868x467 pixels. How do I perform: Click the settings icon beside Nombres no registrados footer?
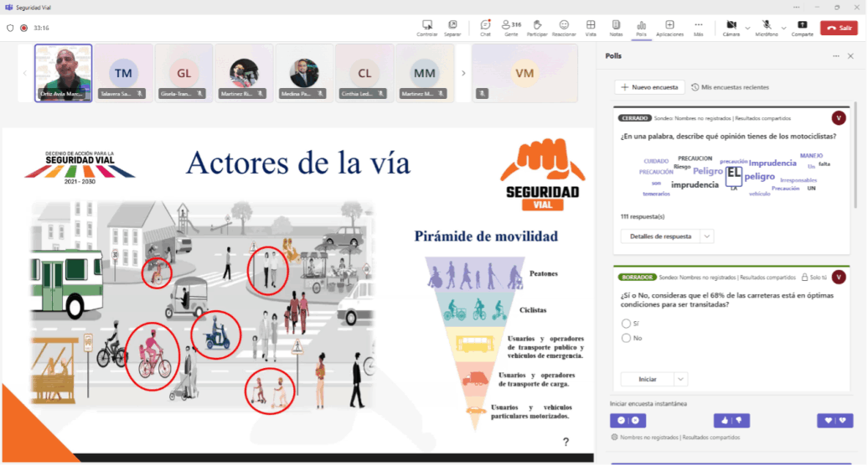coord(614,437)
